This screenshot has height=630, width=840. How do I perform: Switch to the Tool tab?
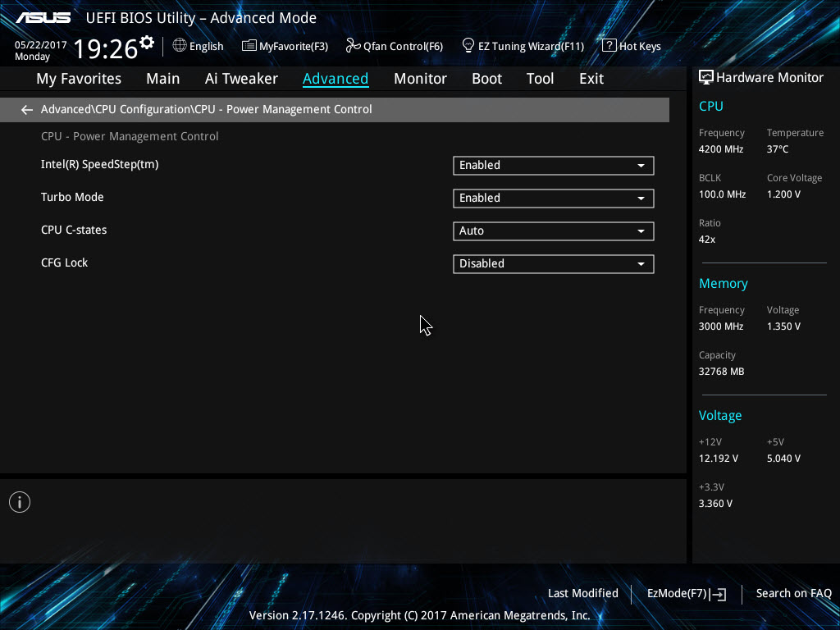540,79
